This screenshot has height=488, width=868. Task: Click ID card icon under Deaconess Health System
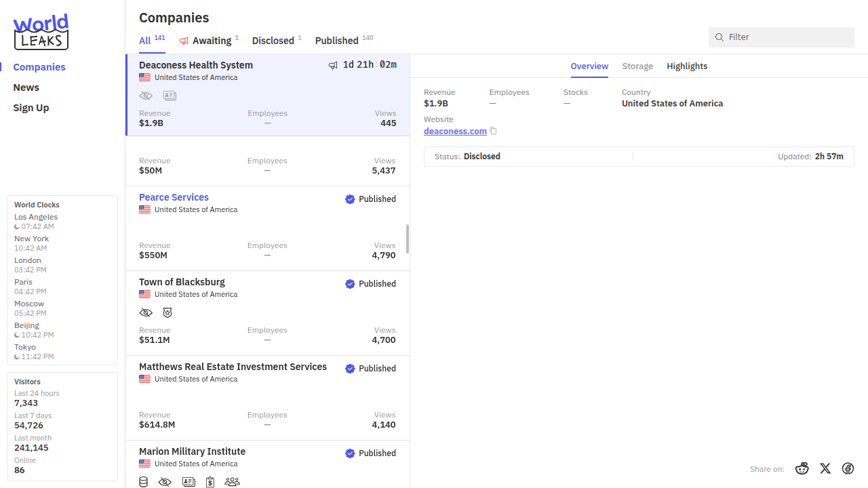(x=170, y=96)
